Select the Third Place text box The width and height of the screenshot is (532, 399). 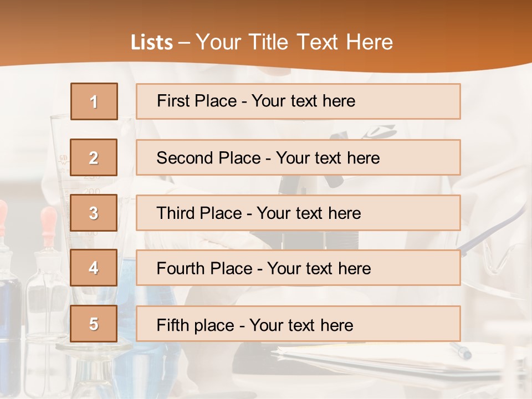pyautogui.click(x=298, y=213)
